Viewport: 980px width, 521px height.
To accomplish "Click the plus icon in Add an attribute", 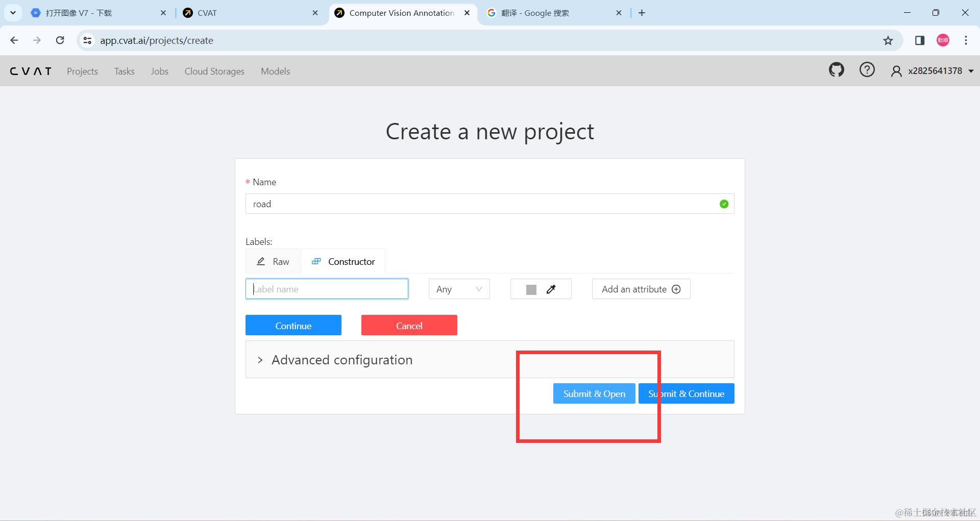I will pos(676,289).
